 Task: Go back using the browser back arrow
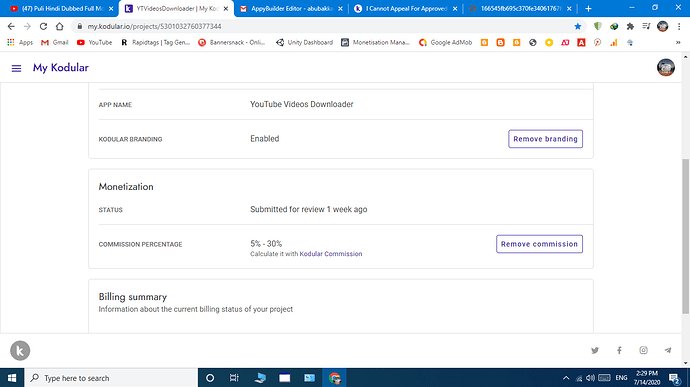pyautogui.click(x=11, y=26)
